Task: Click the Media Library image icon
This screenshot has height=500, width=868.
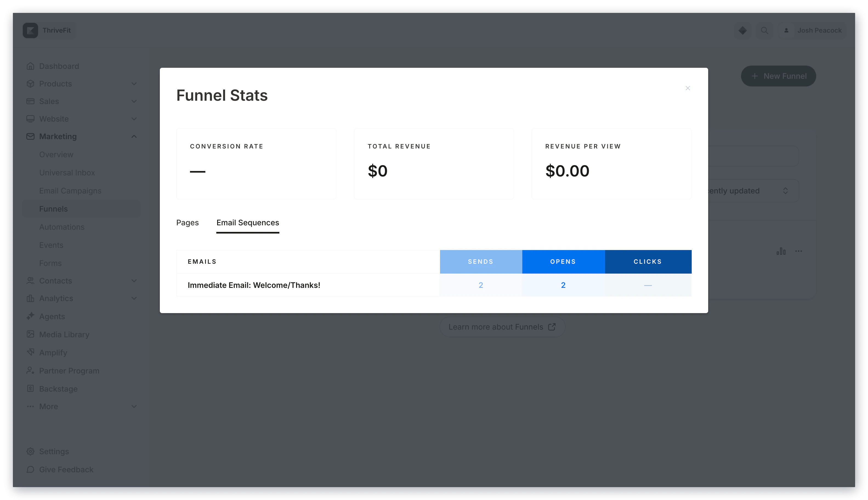Action: [30, 334]
